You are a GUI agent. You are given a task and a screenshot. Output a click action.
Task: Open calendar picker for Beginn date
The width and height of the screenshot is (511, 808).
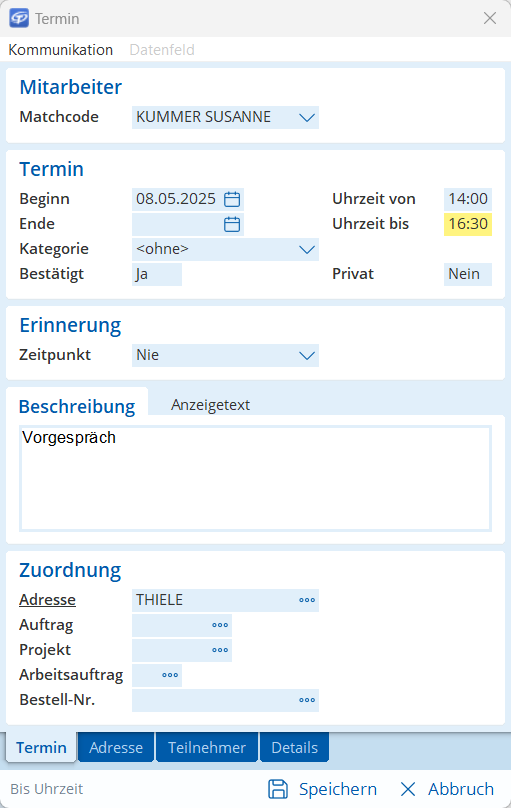(232, 199)
